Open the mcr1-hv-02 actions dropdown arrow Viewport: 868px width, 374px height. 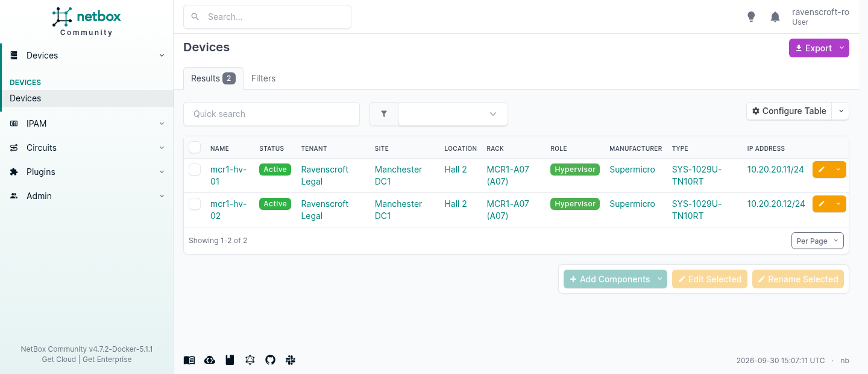pyautogui.click(x=838, y=204)
